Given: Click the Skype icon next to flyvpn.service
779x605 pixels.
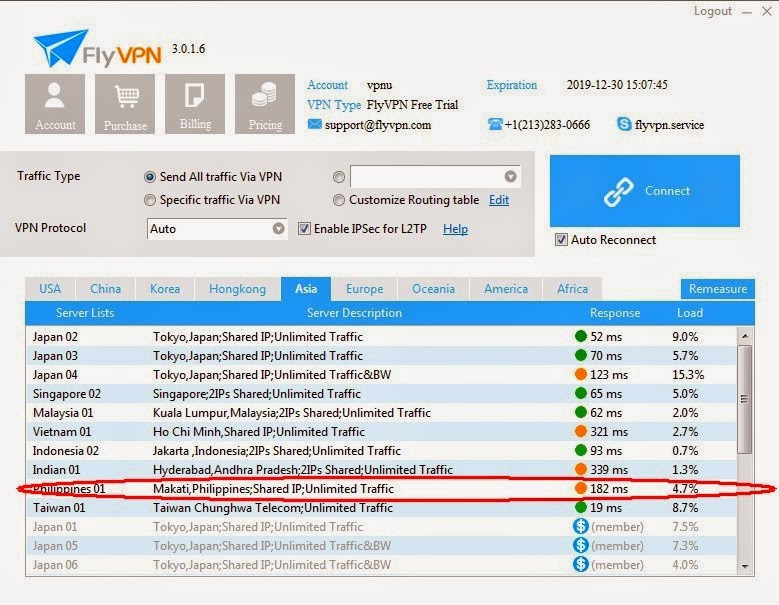Looking at the screenshot, I should [x=623, y=124].
